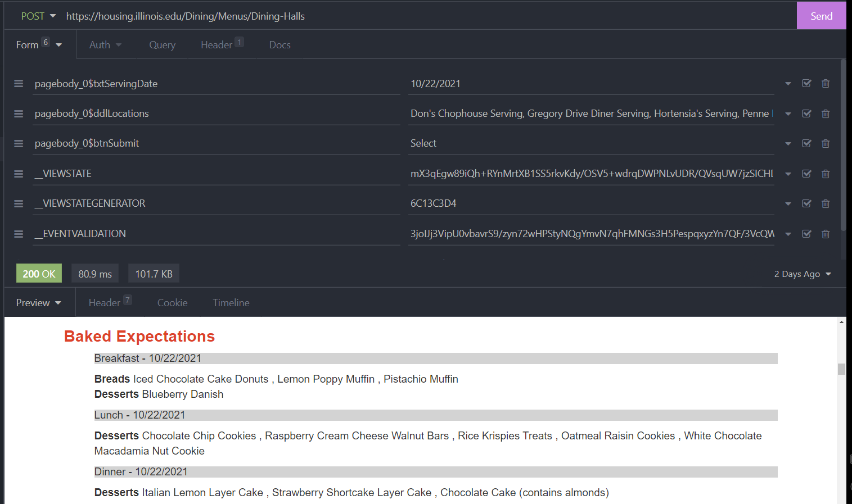This screenshot has height=504, width=852.
Task: Click drag handle for pagebody_0$txtServingDate row
Action: coord(19,84)
